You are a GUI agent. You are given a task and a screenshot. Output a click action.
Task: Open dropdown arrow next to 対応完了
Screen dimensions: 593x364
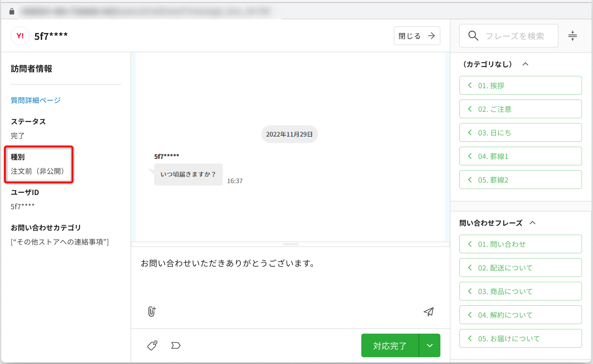point(429,345)
